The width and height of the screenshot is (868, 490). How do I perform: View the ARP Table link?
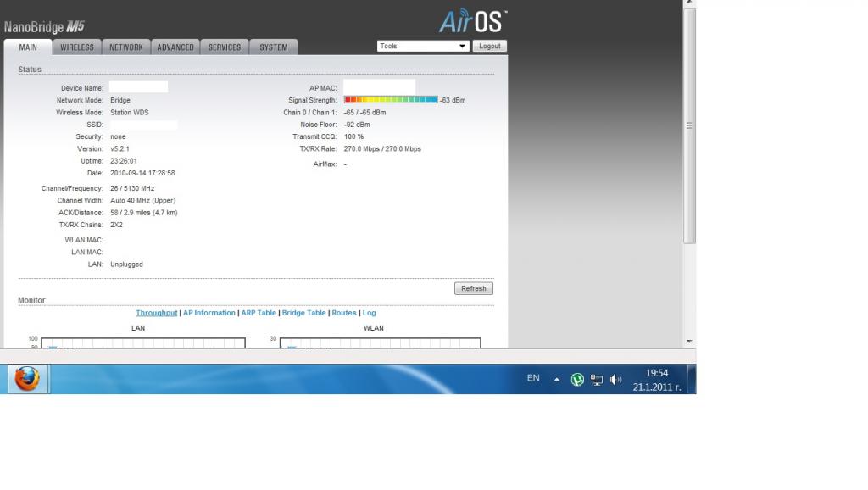click(x=259, y=313)
